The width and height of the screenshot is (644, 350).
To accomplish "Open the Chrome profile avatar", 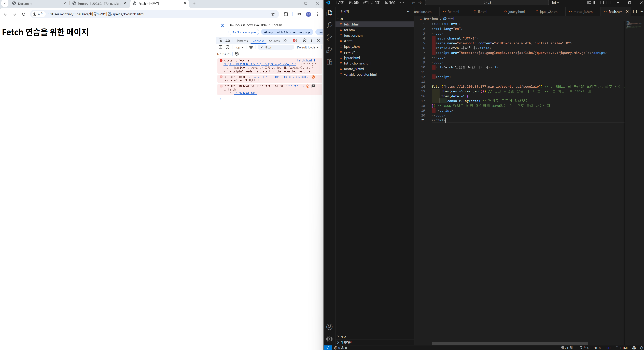I will point(309,14).
